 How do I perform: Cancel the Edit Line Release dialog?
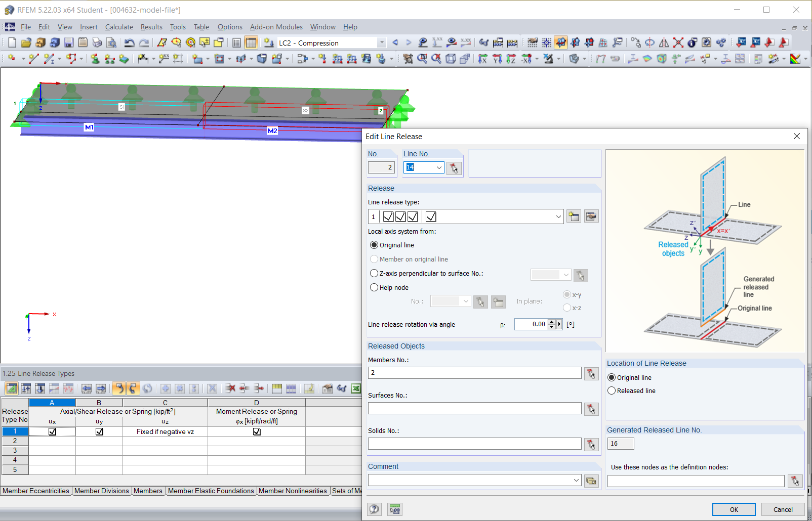(x=783, y=509)
